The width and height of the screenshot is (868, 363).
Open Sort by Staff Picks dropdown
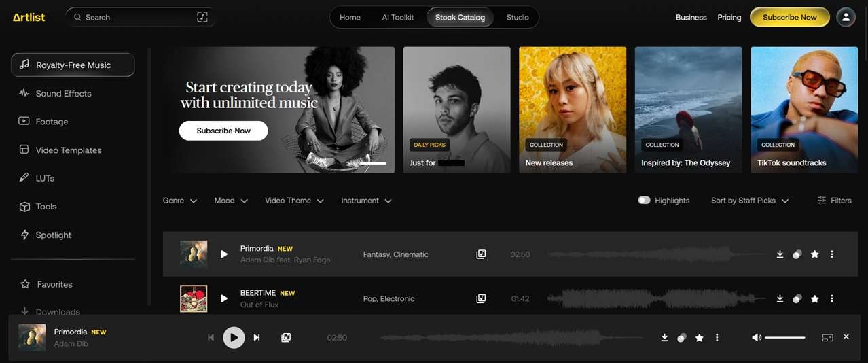750,201
